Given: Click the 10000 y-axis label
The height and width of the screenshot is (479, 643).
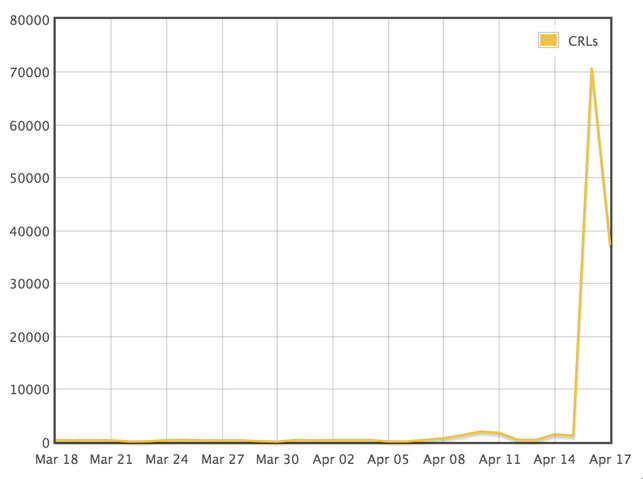Looking at the screenshot, I should (24, 390).
